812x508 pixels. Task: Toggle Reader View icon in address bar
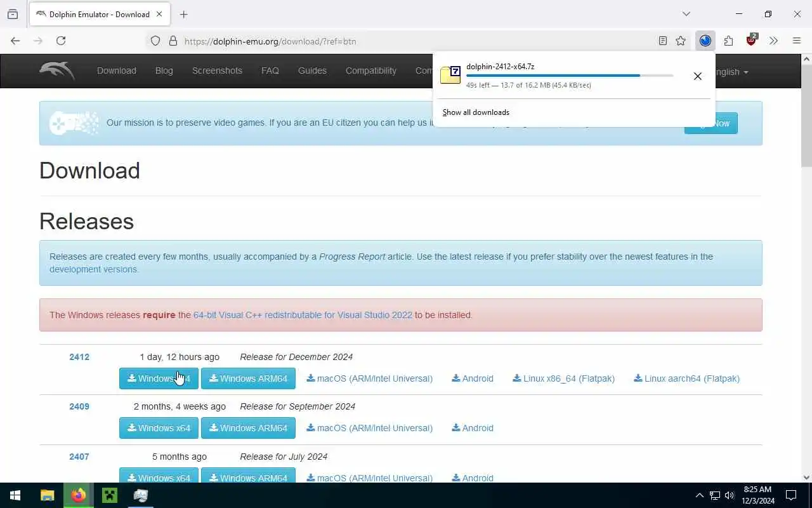pyautogui.click(x=662, y=41)
